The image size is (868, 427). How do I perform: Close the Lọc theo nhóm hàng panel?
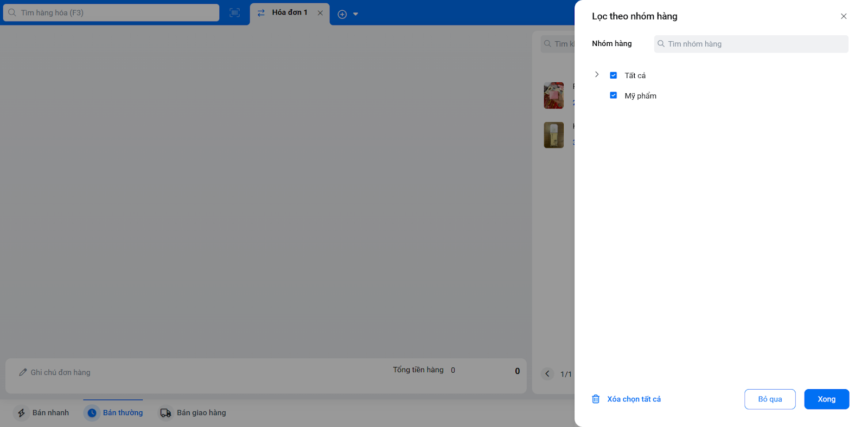[844, 16]
